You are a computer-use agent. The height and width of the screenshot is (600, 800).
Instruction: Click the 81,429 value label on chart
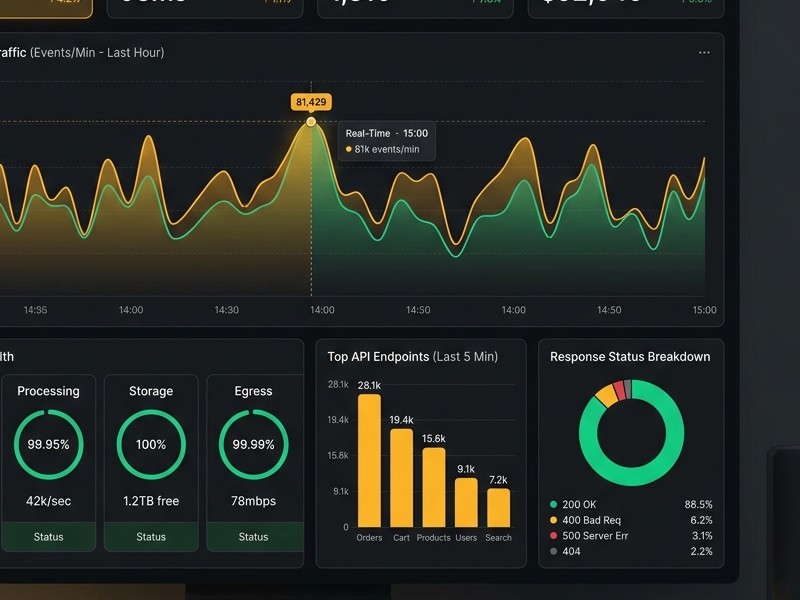[311, 102]
